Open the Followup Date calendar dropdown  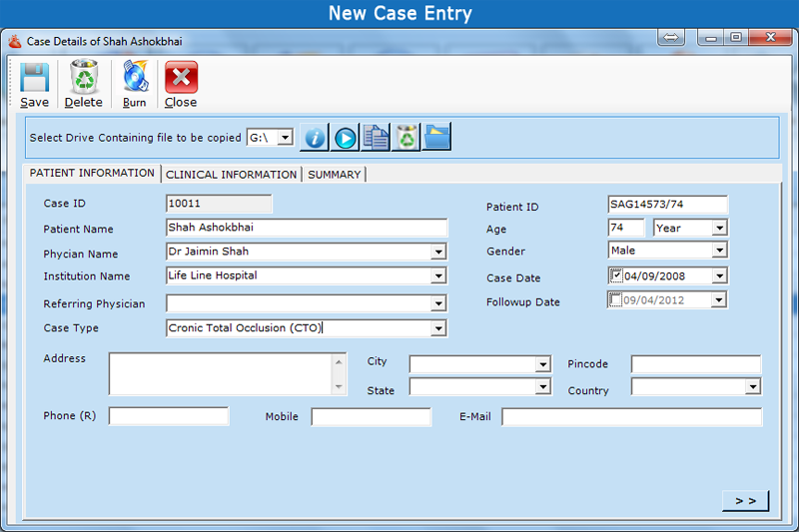[x=718, y=299]
